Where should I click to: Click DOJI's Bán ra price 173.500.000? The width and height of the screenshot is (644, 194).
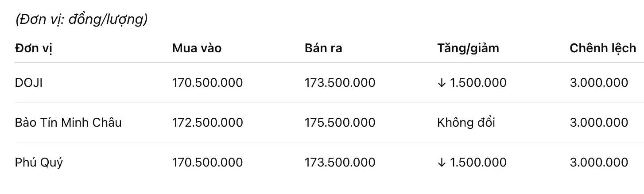(340, 83)
